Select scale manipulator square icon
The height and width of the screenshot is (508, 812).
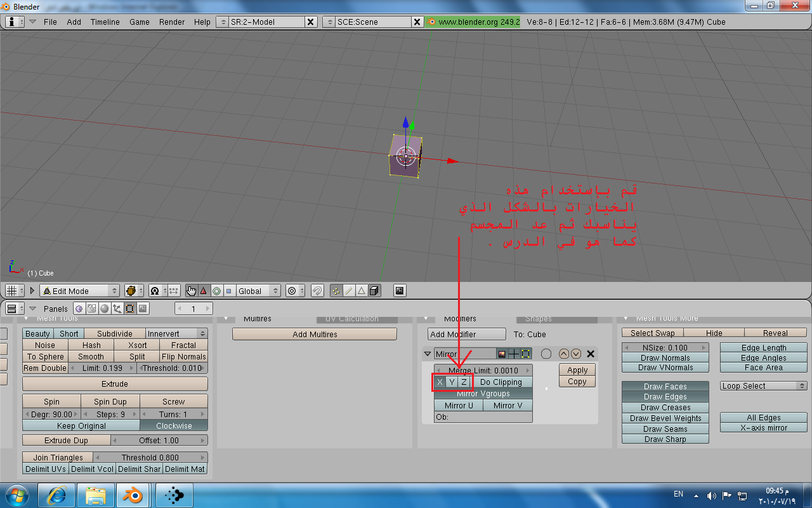coord(228,291)
